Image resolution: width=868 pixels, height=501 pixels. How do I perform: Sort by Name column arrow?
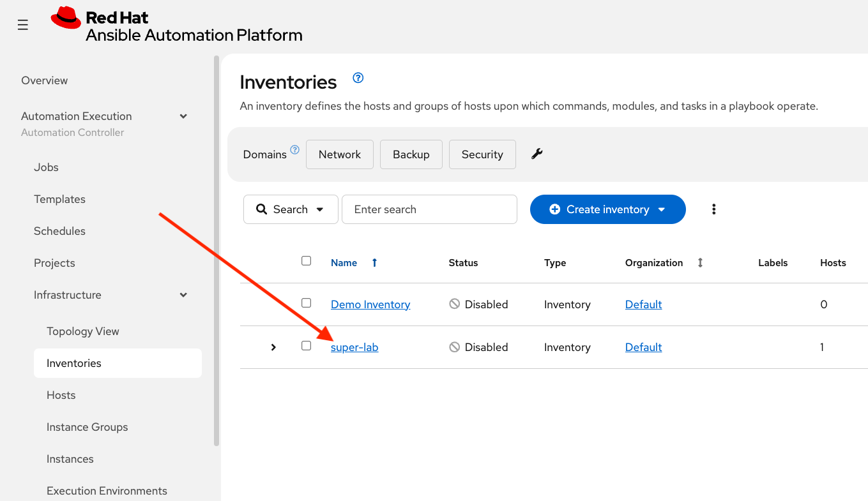point(374,262)
